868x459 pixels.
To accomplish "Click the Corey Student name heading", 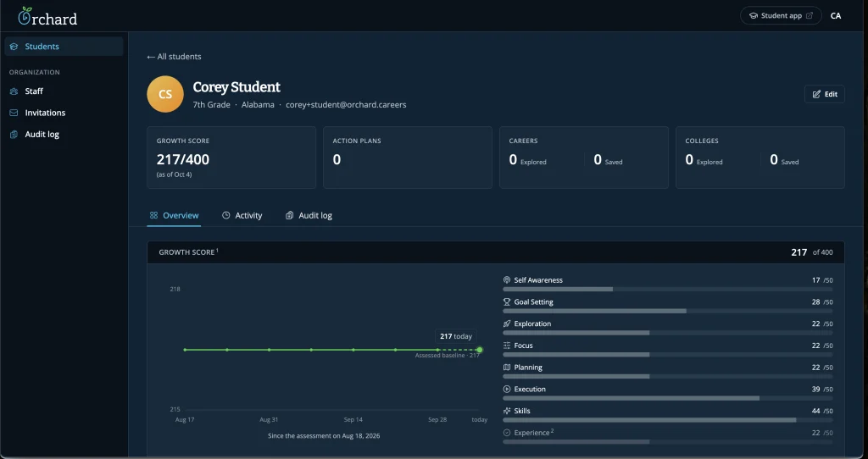I will [236, 87].
